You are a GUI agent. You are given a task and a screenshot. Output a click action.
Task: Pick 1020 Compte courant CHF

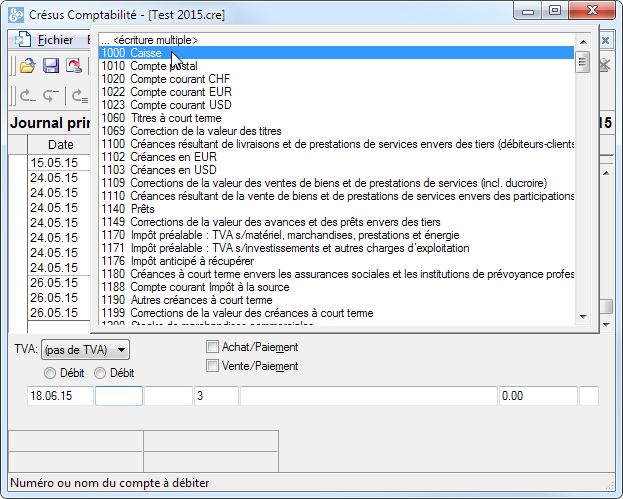point(336,79)
